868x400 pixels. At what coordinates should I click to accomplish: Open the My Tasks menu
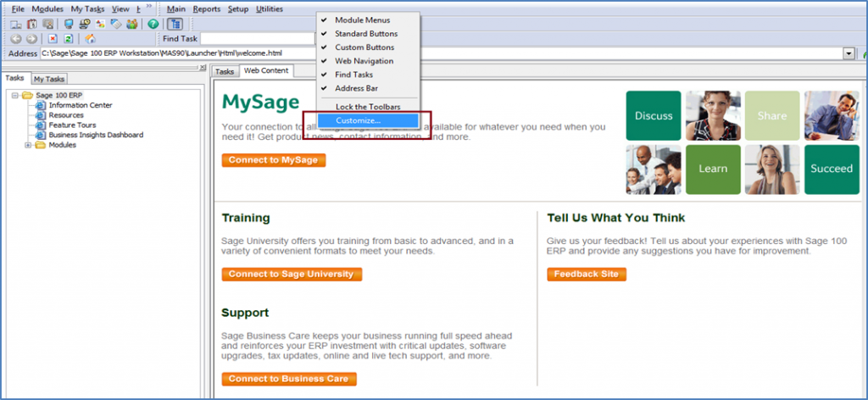coord(87,8)
